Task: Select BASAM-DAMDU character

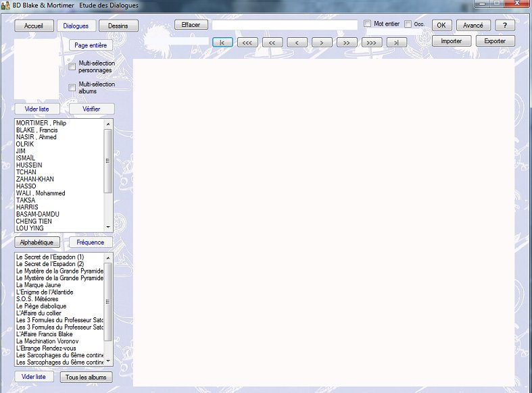Action: tap(59, 214)
